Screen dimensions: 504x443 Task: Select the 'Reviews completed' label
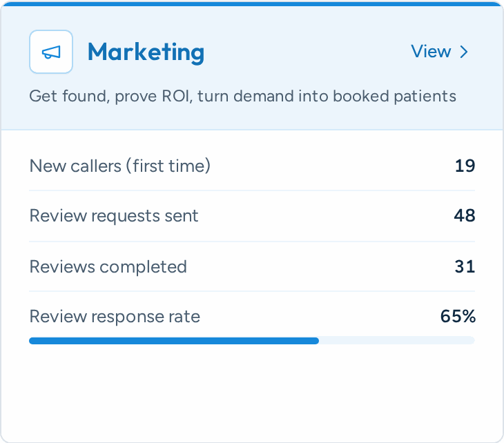(108, 266)
